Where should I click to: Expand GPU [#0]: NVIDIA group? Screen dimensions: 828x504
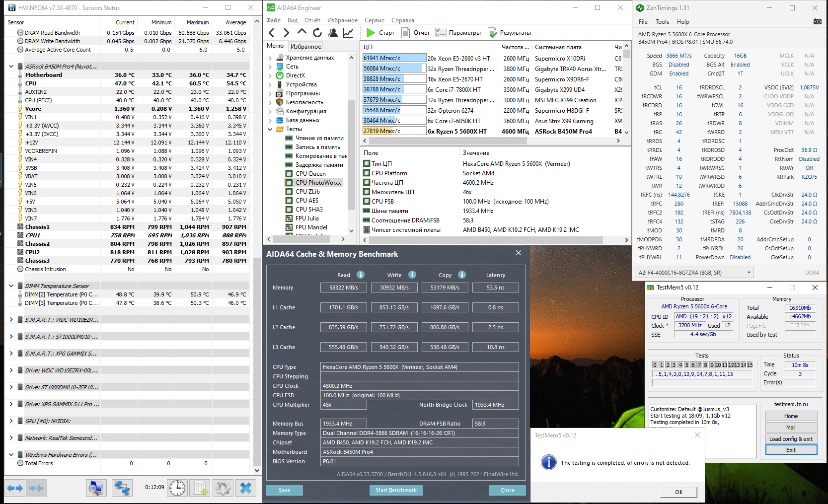pyautogui.click(x=11, y=421)
